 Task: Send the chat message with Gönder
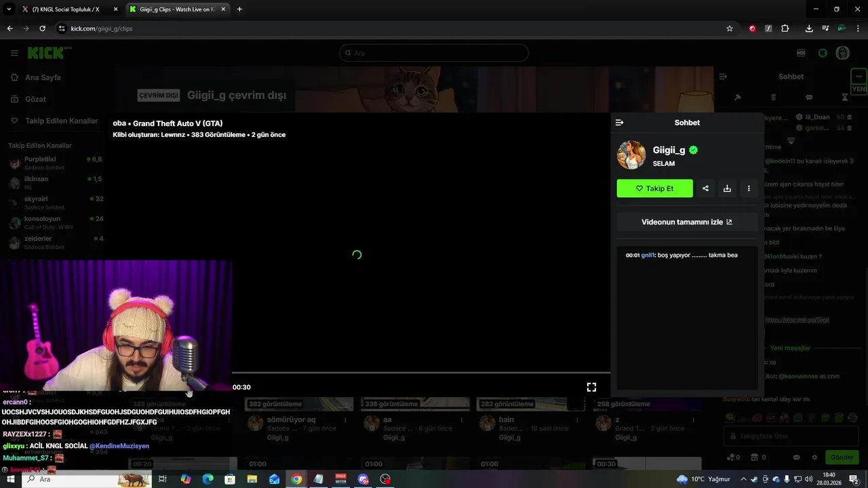[842, 457]
